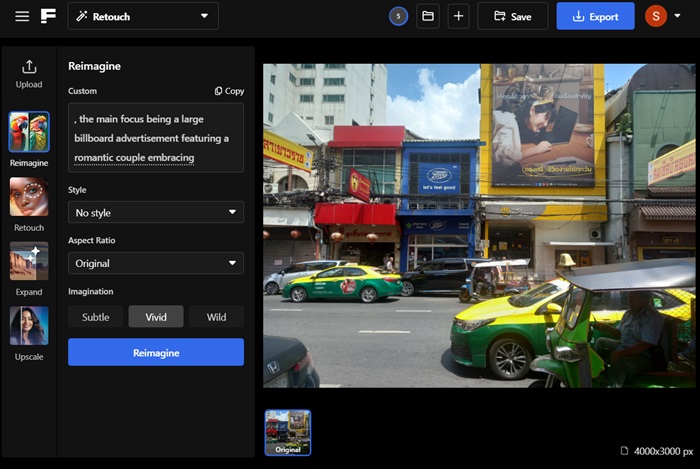Create new project with plus icon
700x469 pixels.
tap(458, 17)
